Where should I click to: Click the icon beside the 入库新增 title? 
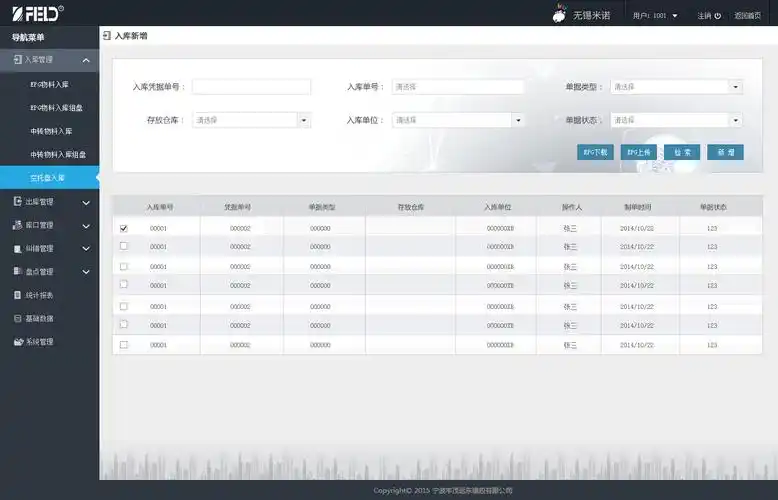[107, 36]
